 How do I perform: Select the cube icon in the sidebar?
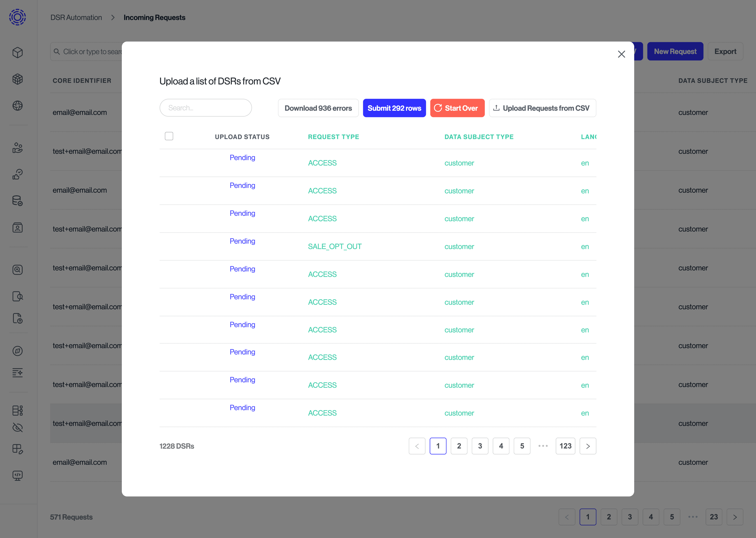[18, 52]
